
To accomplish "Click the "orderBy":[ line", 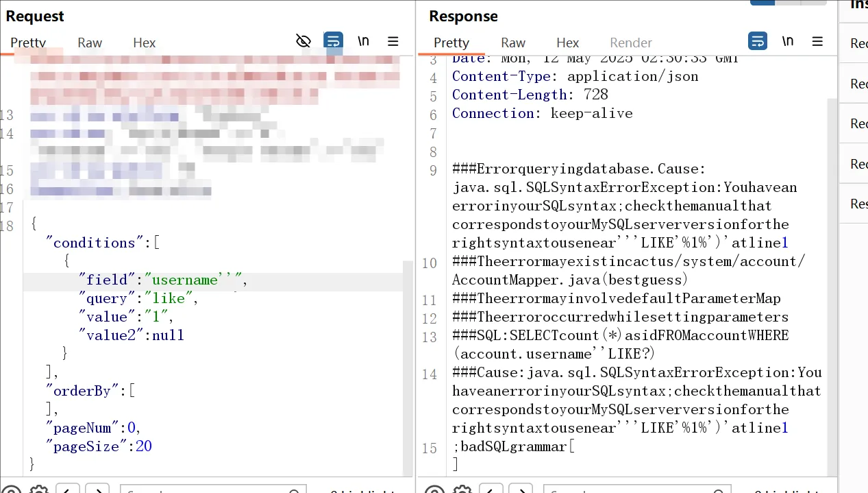I will pyautogui.click(x=90, y=391).
